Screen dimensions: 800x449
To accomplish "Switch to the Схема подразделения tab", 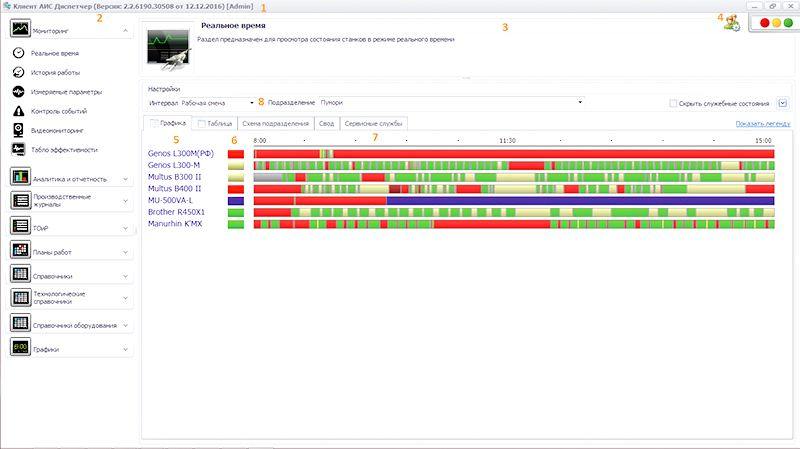I will (x=275, y=124).
